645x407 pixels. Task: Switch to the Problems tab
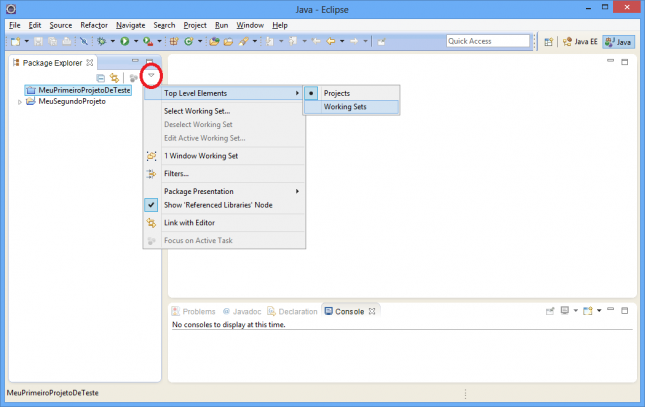tap(193, 312)
